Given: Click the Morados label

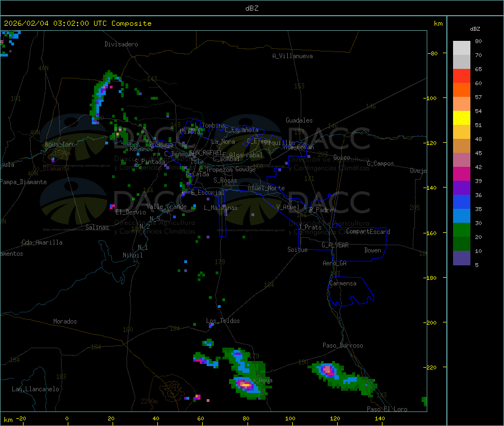Looking at the screenshot, I should (65, 321).
